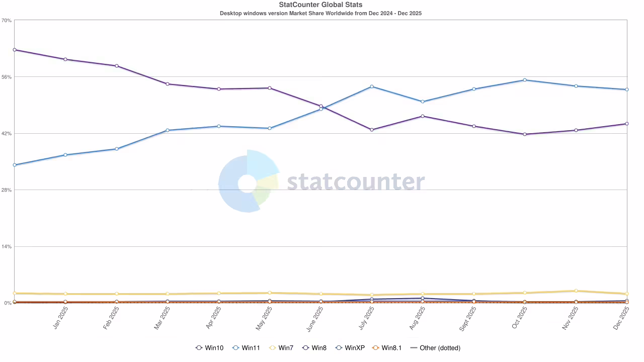Click the statcounter watermark text
This screenshot has height=362, width=644.
pyautogui.click(x=356, y=182)
